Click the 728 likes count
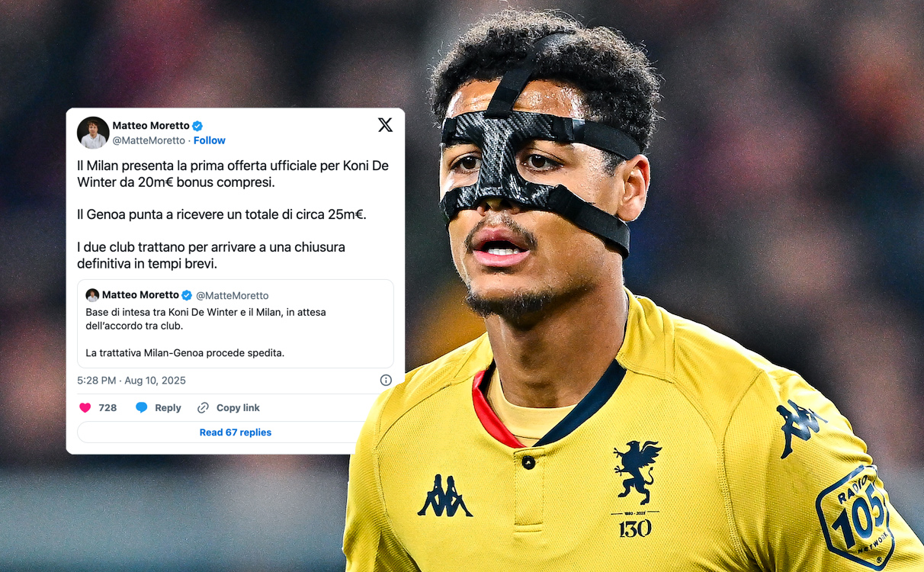 [x=107, y=408]
